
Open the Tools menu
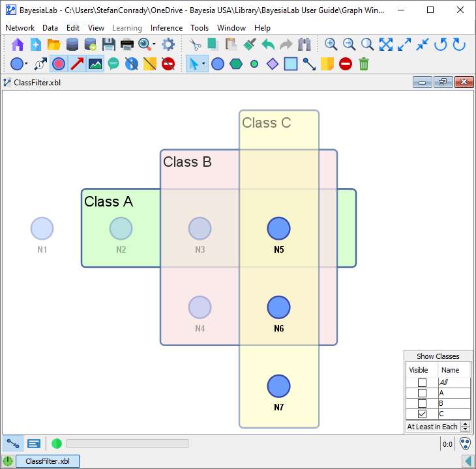tap(200, 28)
